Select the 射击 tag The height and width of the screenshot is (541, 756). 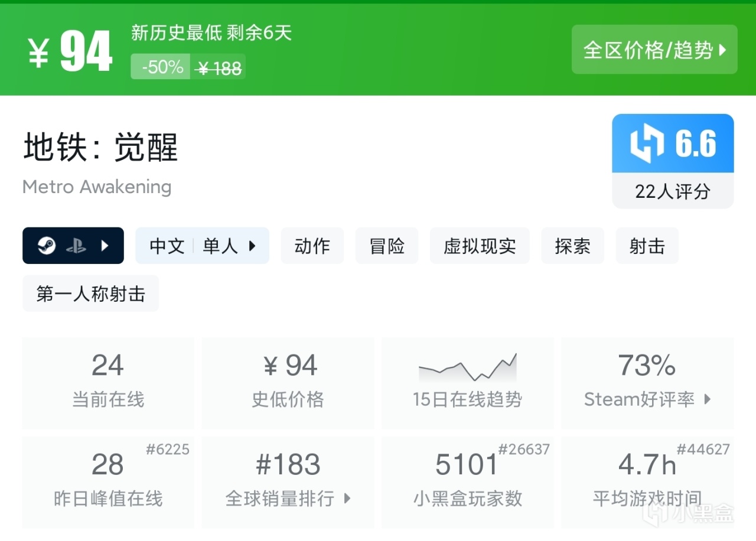pyautogui.click(x=647, y=246)
